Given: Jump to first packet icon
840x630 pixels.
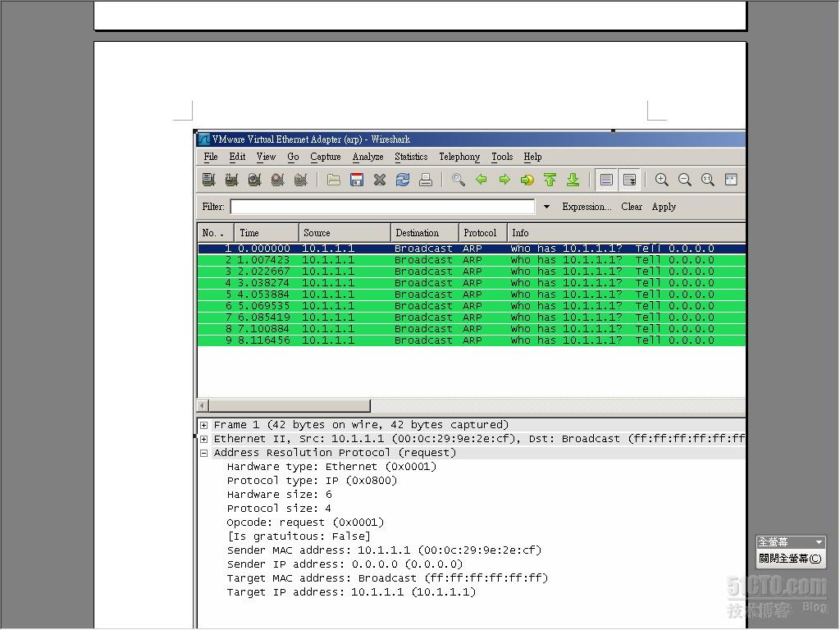Looking at the screenshot, I should [550, 180].
